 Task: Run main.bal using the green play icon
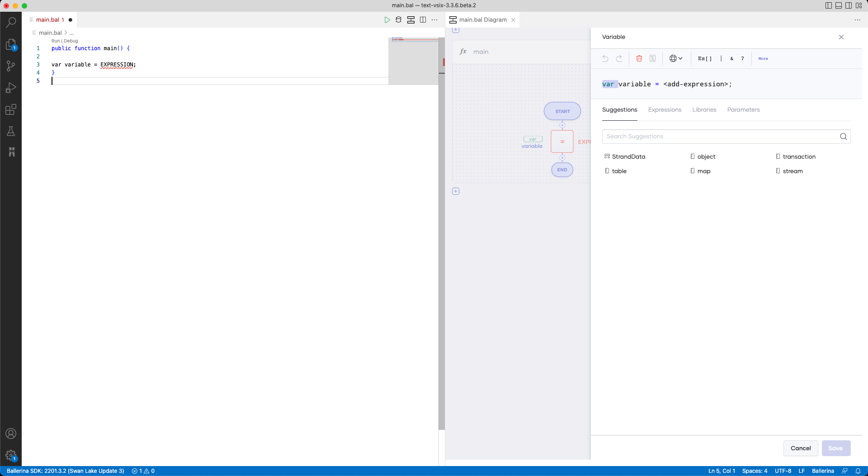tap(387, 20)
